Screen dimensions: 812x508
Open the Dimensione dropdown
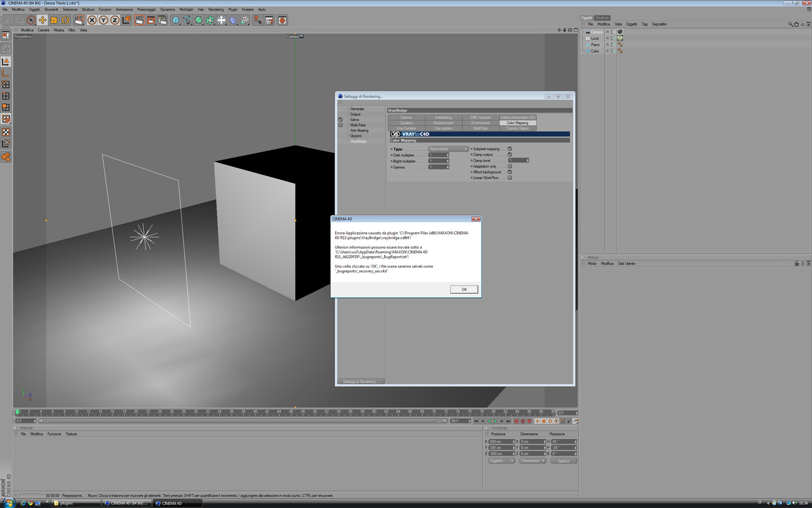[x=533, y=461]
